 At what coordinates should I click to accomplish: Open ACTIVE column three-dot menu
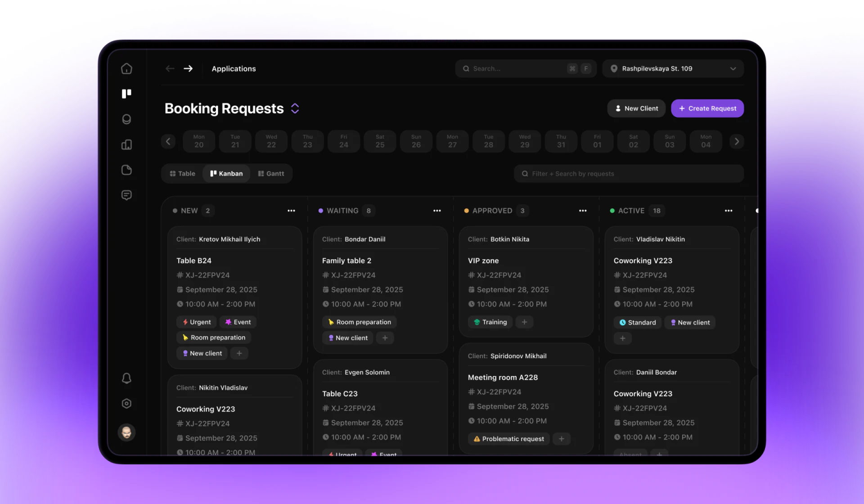[x=729, y=211]
